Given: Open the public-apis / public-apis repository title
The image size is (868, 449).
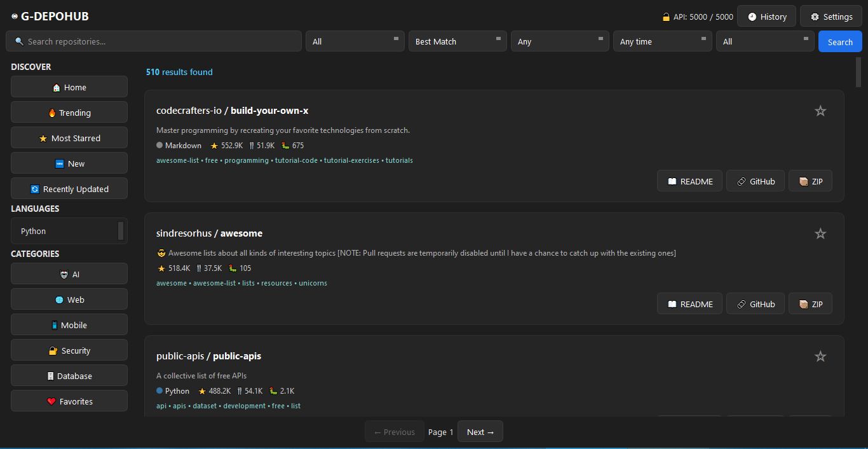Looking at the screenshot, I should [208, 356].
